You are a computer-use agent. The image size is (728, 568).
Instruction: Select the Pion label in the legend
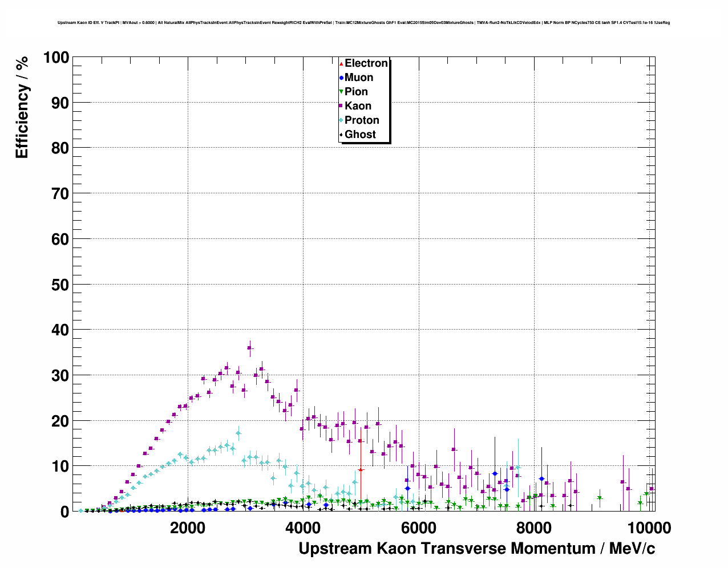tap(356, 92)
